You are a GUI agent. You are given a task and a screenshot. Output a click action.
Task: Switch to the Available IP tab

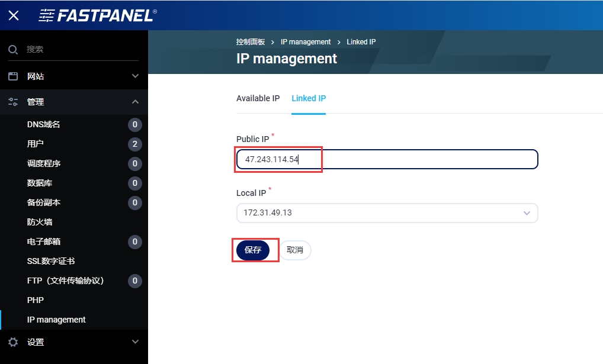(258, 98)
